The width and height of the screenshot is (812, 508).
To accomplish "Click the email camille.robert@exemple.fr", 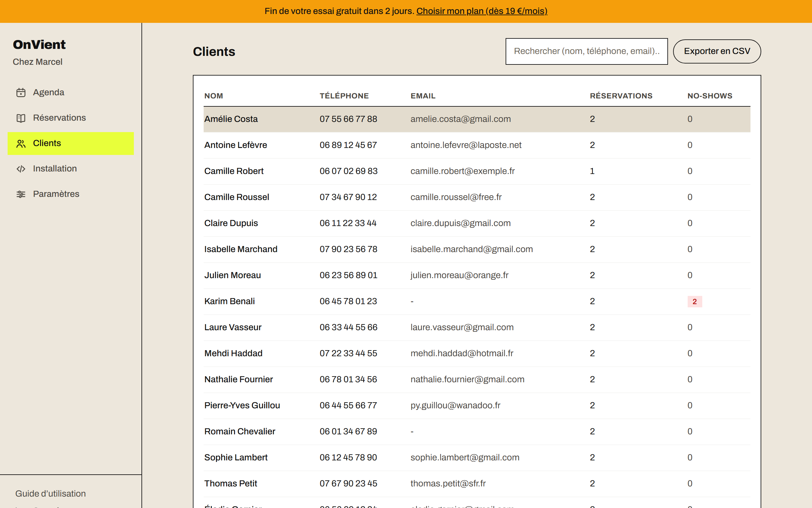I will (462, 171).
